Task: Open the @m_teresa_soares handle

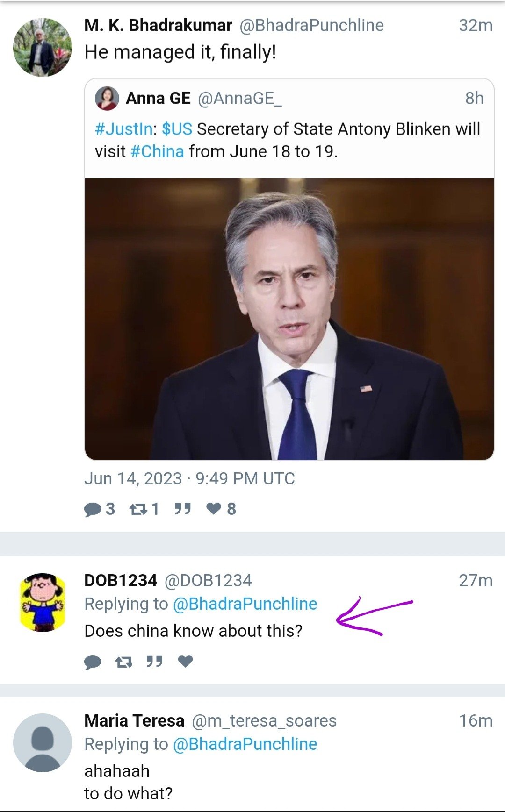Action: (264, 720)
